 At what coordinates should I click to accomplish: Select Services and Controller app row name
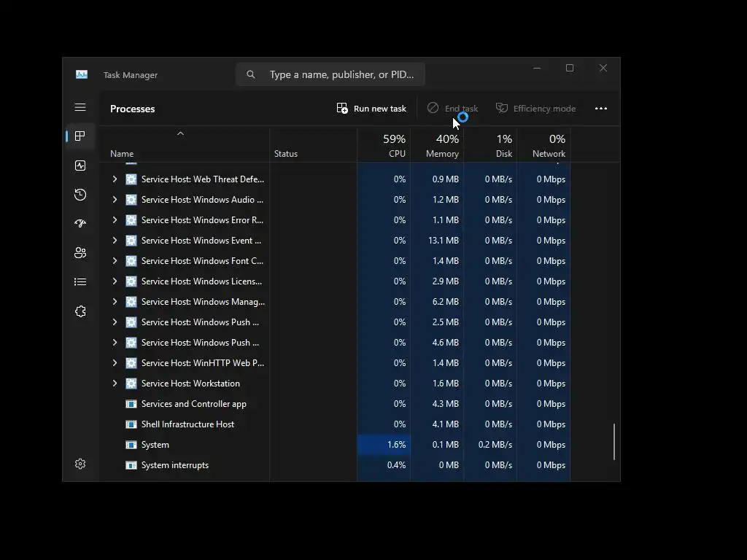194,404
